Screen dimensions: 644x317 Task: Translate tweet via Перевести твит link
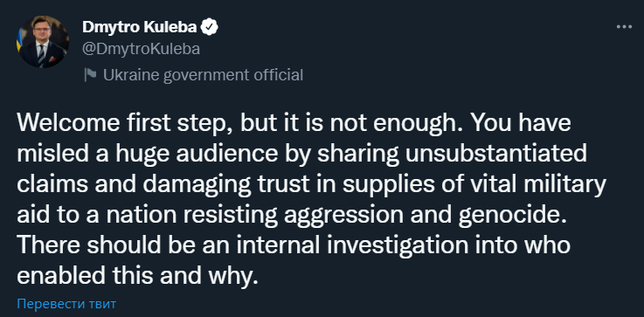pyautogui.click(x=66, y=304)
